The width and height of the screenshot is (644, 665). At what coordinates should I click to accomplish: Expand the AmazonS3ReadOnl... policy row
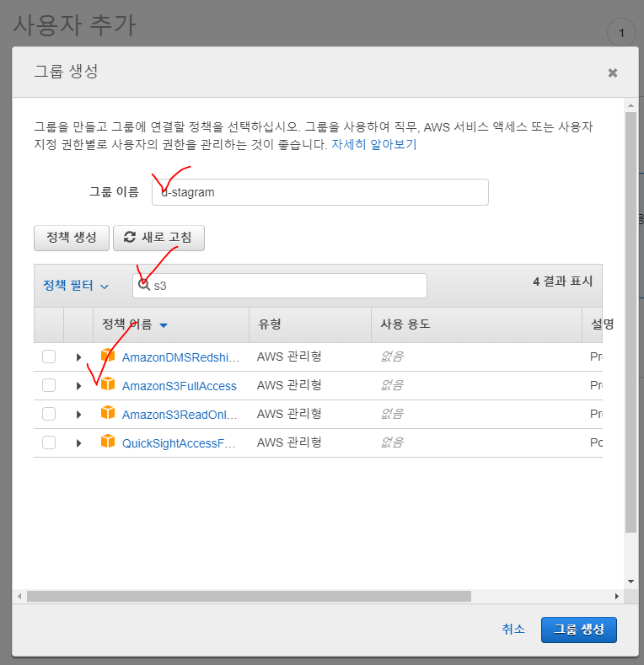78,415
